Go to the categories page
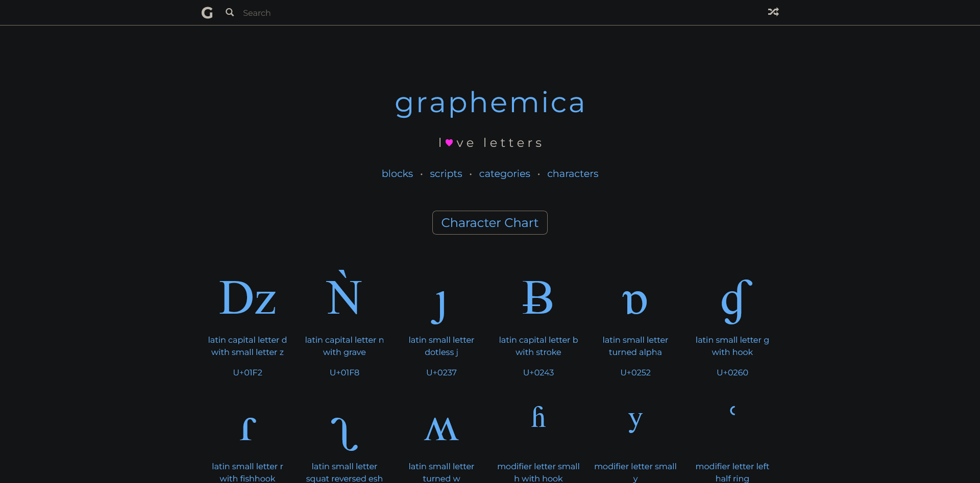The image size is (980, 483). pyautogui.click(x=504, y=174)
